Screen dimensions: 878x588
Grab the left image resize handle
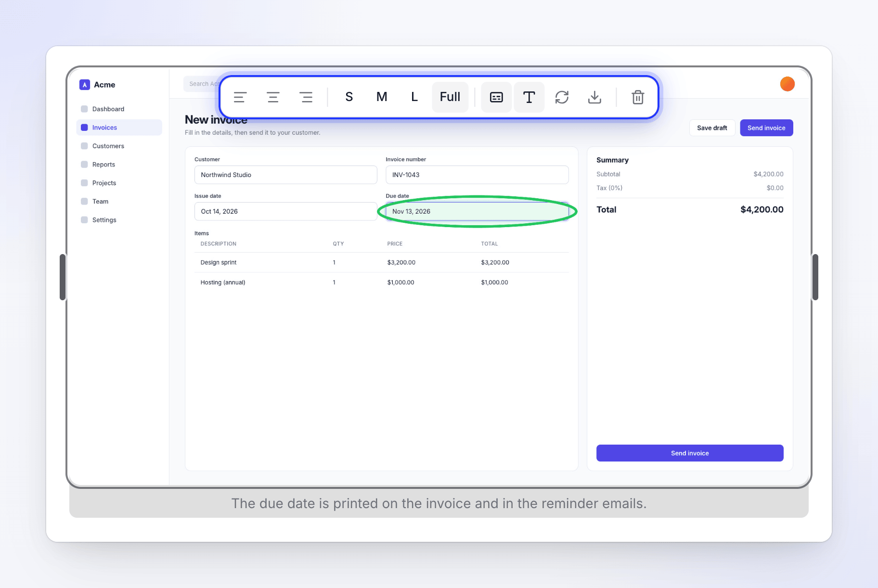63,277
